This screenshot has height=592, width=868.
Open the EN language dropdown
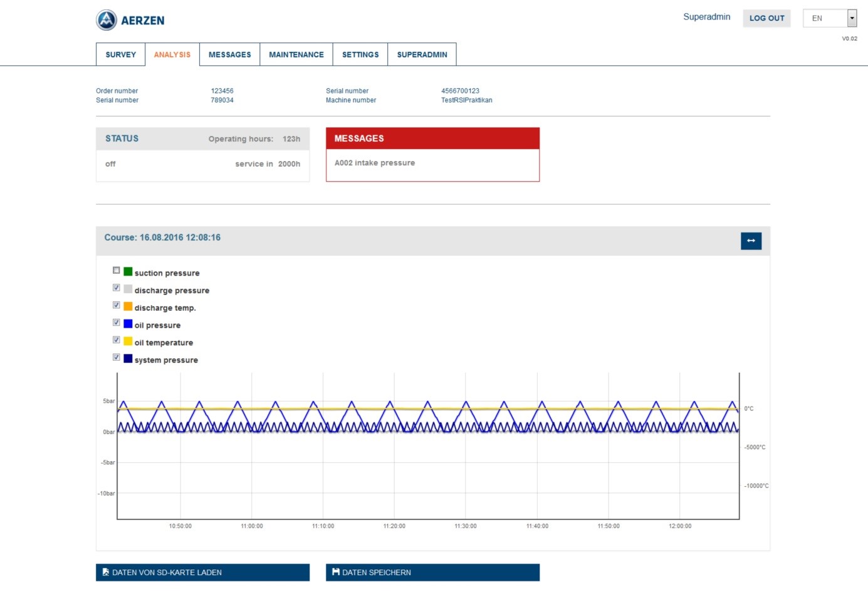(x=829, y=18)
